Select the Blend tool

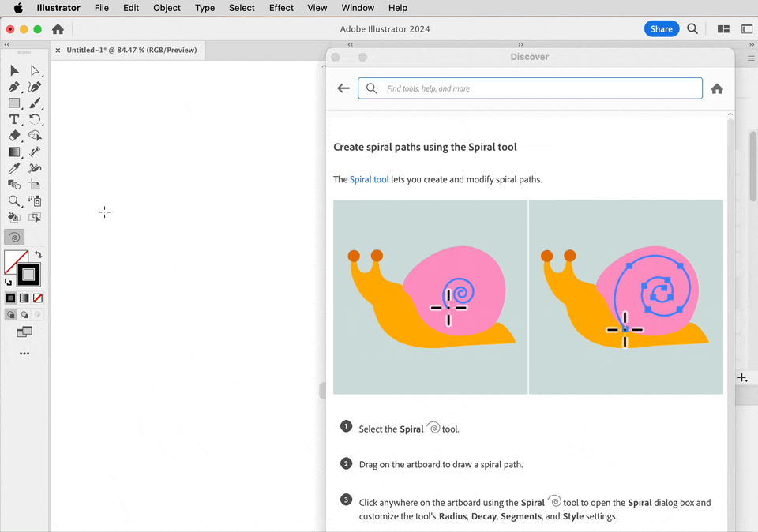(x=14, y=185)
